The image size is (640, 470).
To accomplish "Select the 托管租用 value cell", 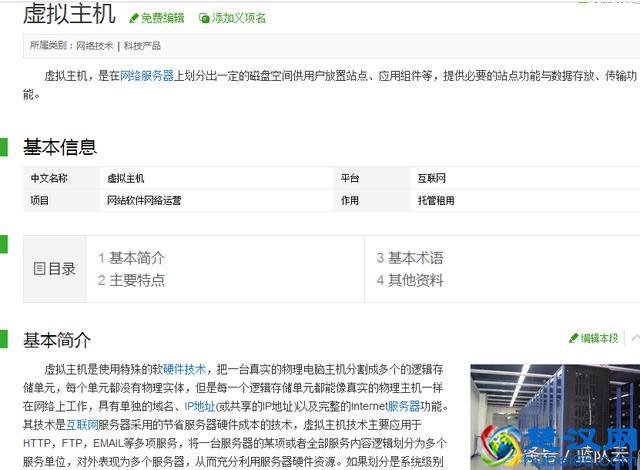I will 525,200.
